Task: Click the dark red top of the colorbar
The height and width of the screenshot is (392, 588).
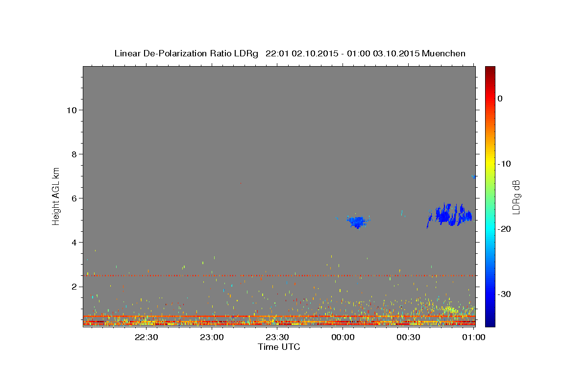Action: click(490, 71)
